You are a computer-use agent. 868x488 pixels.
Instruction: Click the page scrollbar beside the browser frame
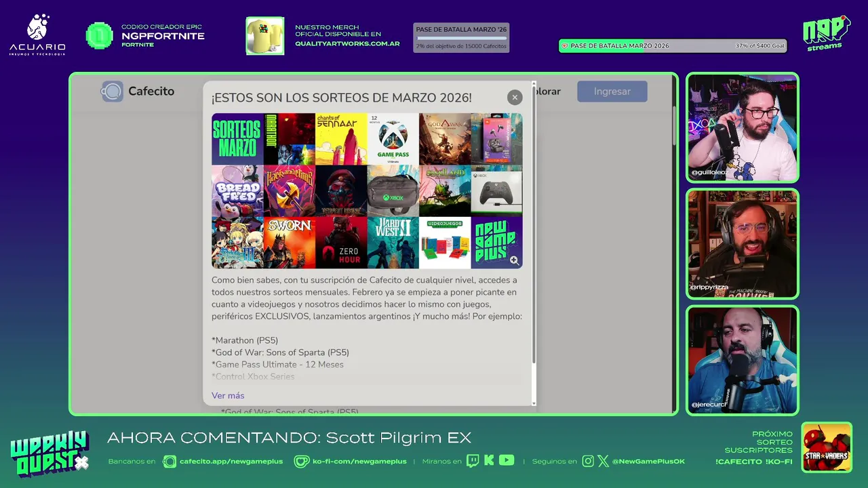click(674, 125)
